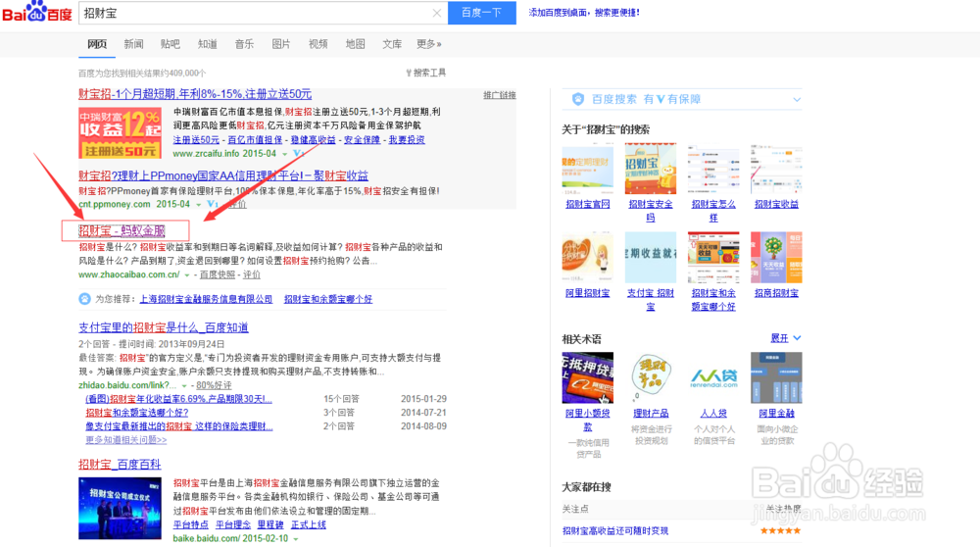This screenshot has height=547, width=980.
Task: Open 添加百度到桌面 link
Action: 584,13
